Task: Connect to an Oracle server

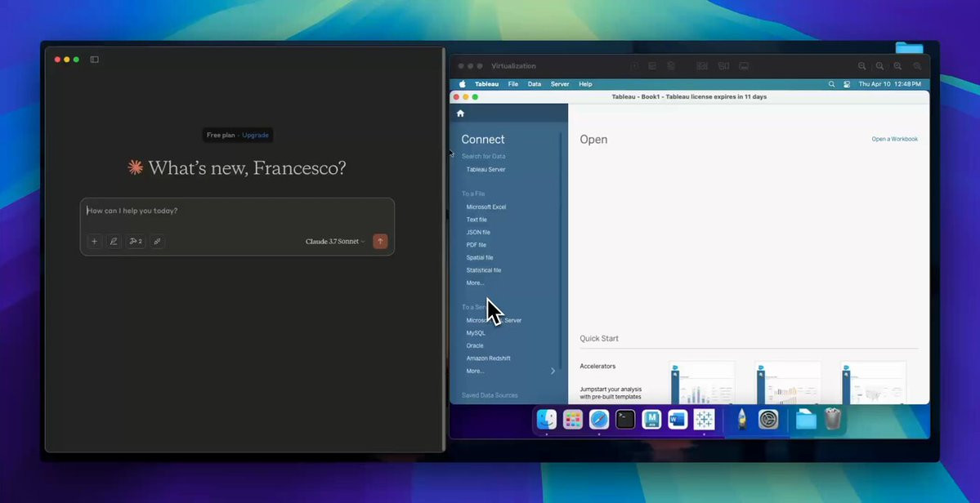Action: 475,345
